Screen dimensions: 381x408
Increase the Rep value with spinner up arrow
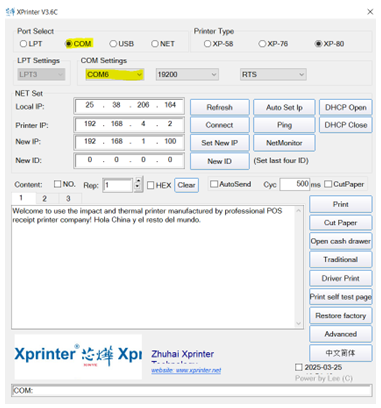(138, 181)
